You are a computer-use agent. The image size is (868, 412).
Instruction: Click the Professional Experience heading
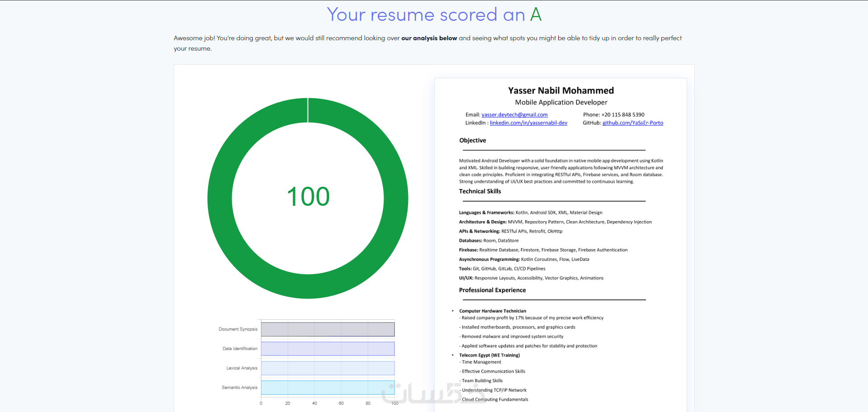click(493, 290)
